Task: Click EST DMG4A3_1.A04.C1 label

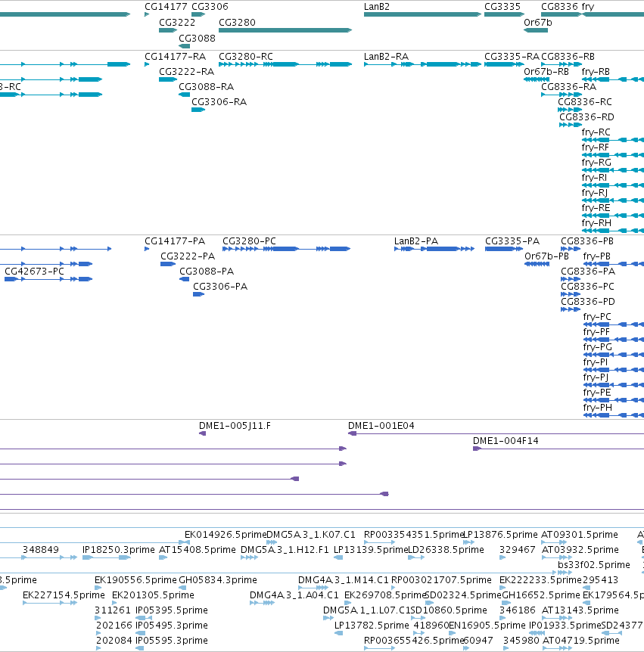Action: pyautogui.click(x=294, y=595)
